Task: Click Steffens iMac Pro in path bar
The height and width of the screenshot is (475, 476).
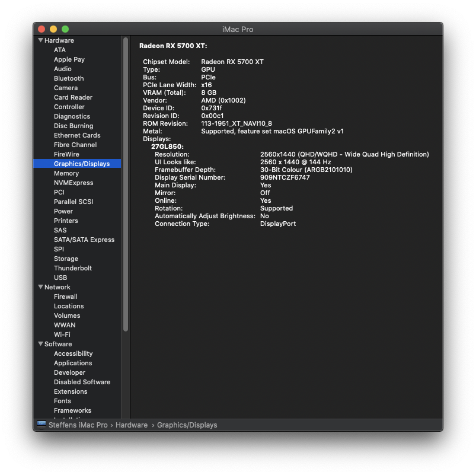Action: click(x=78, y=425)
